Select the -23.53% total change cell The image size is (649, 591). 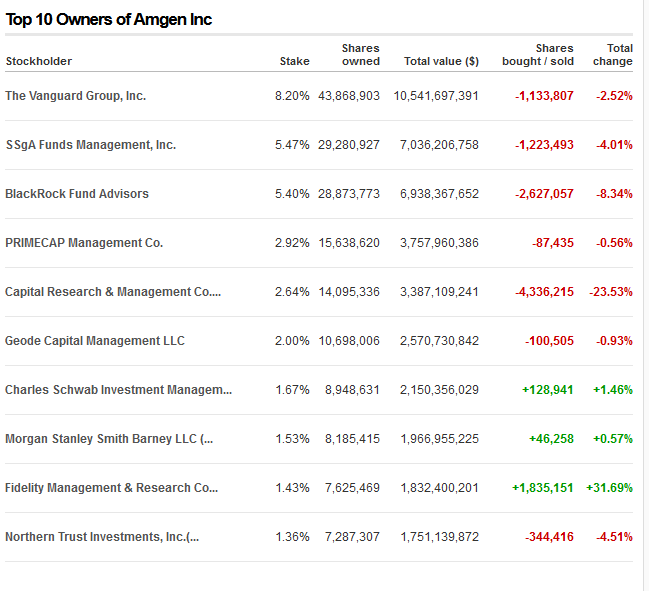point(611,292)
